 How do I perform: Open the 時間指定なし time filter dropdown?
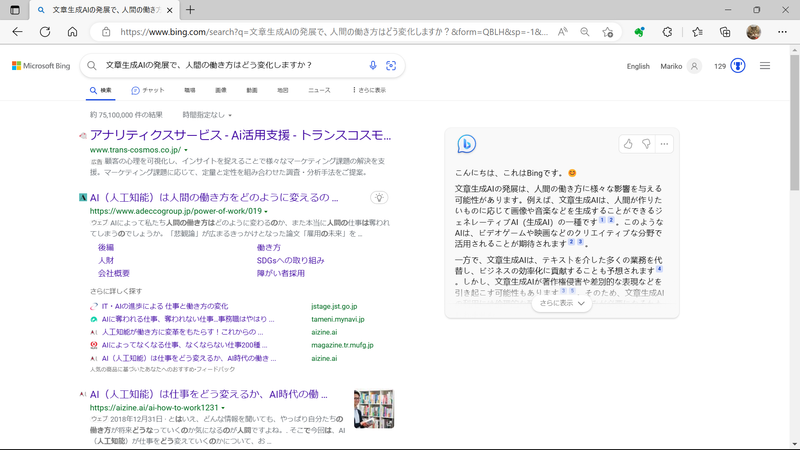207,115
